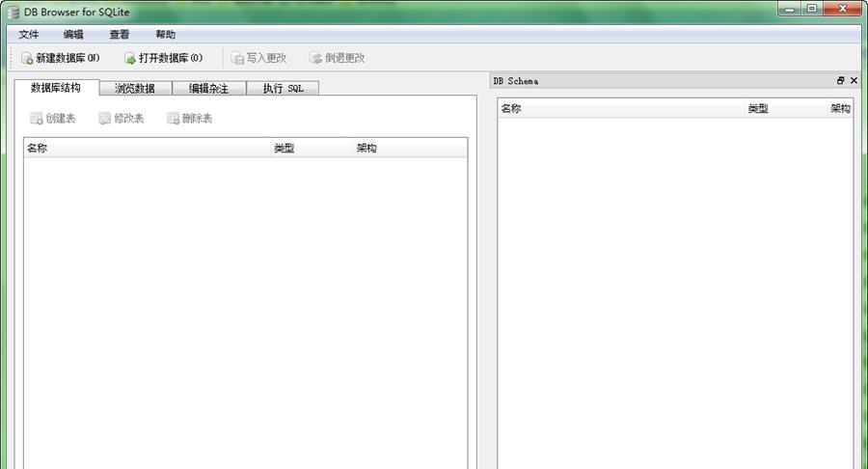Switch to the 编辑杂注 tab

tap(208, 88)
